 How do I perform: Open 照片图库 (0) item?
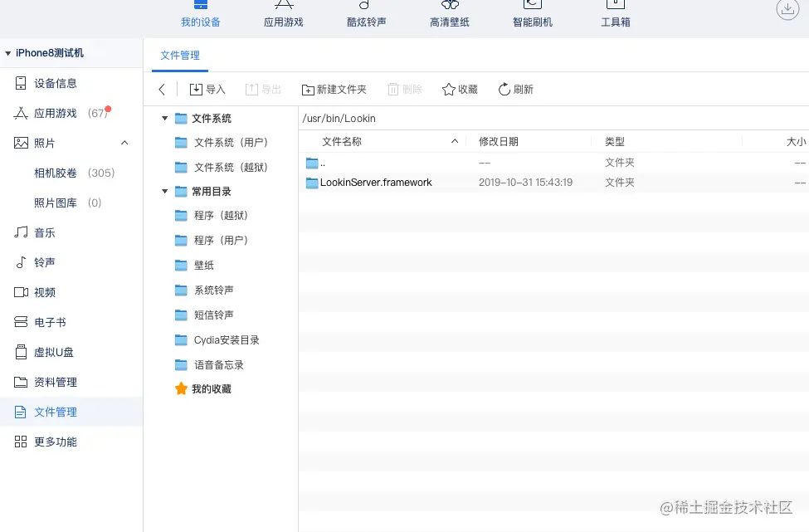tap(67, 203)
